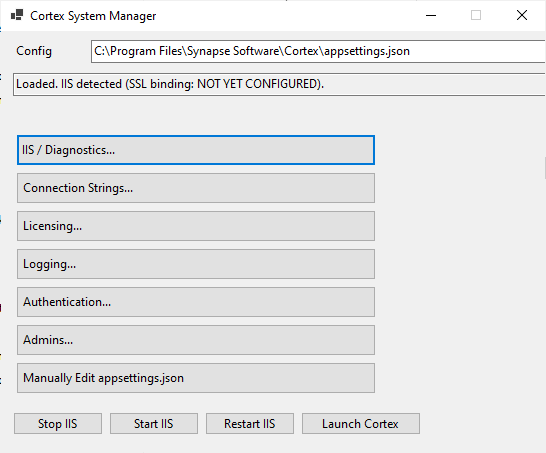Open the Admins dialog
Screen dimensions: 546x453
tap(196, 340)
